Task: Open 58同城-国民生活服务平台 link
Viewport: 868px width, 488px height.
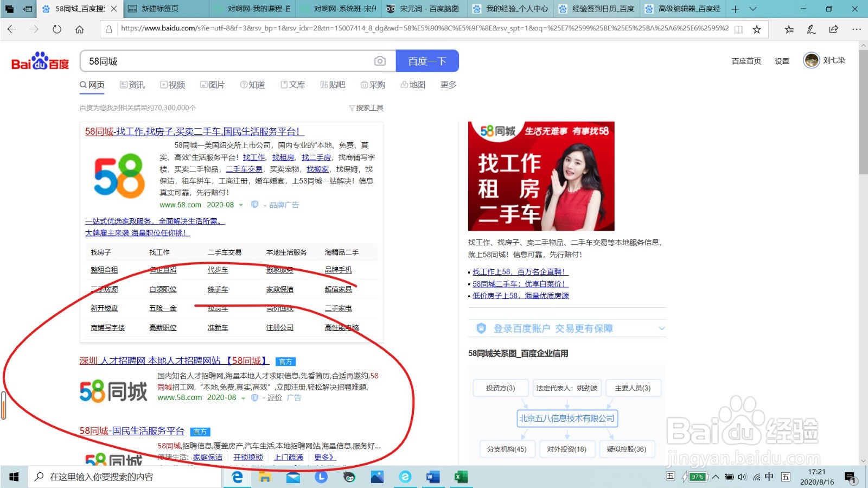Action: coord(132,430)
